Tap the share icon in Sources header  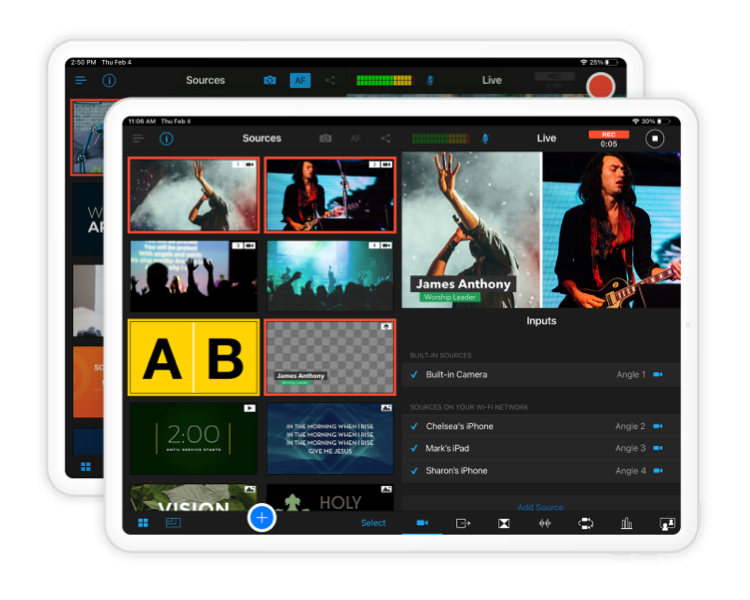385,138
